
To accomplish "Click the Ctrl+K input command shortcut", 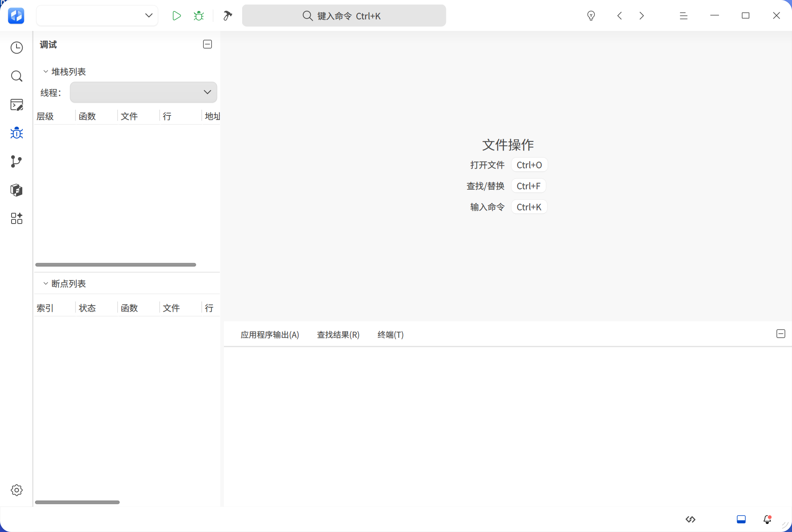I will click(529, 207).
